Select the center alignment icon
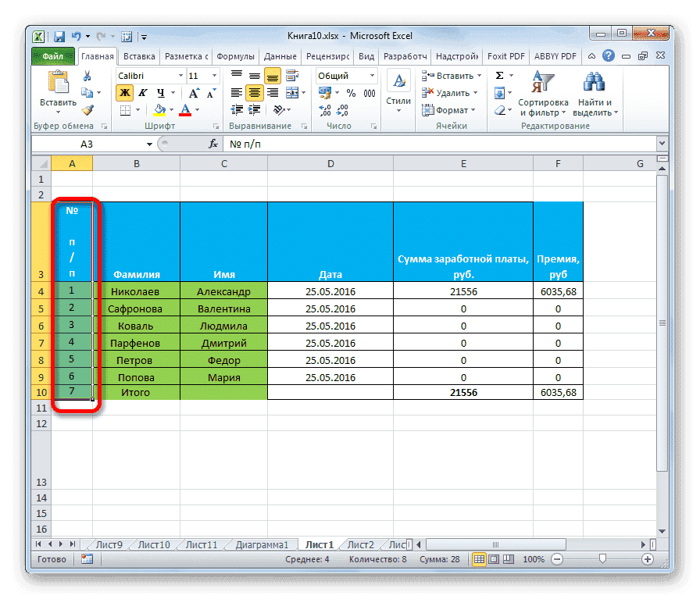 point(256,91)
